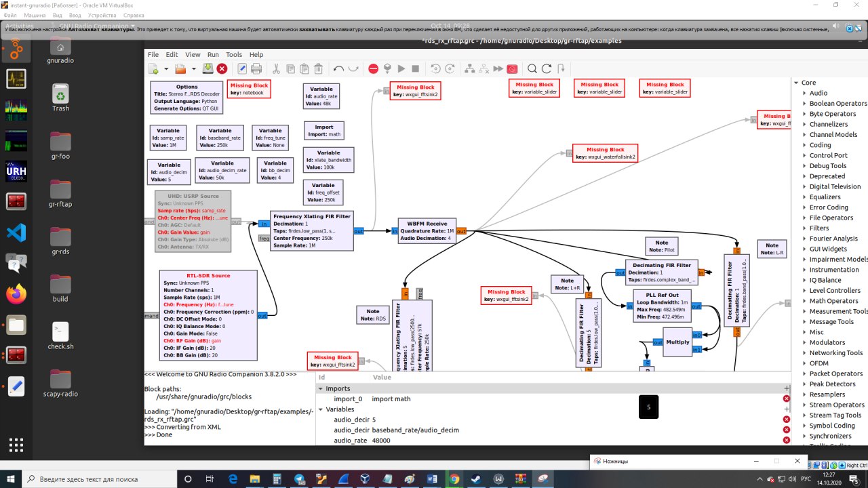This screenshot has width=868, height=488.
Task: Select the WBFM Receive block
Action: point(427,230)
